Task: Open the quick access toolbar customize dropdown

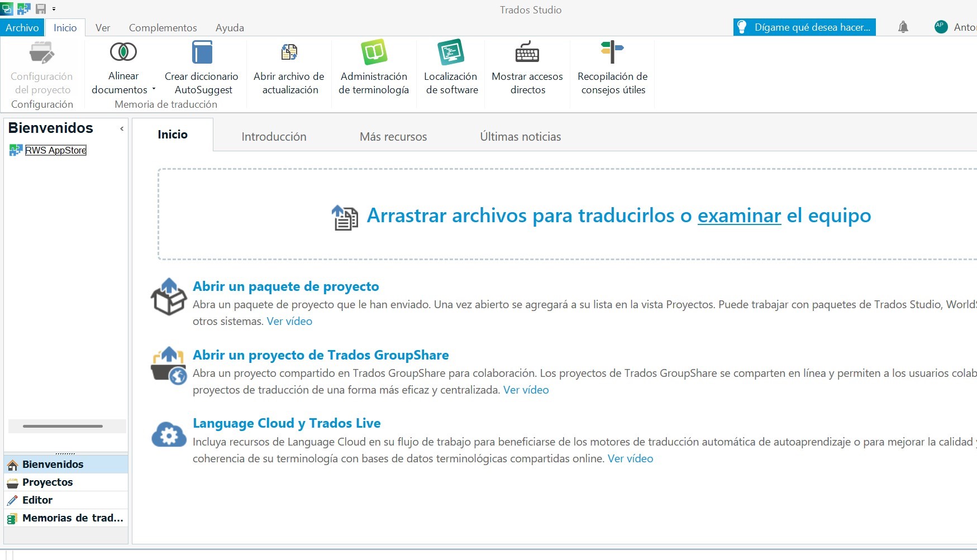Action: pyautogui.click(x=54, y=9)
